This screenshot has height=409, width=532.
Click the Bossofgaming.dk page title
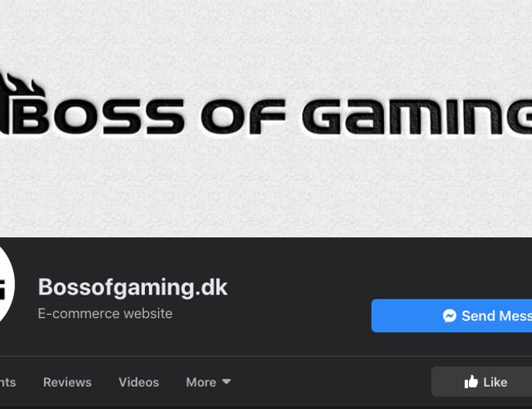pyautogui.click(x=133, y=288)
